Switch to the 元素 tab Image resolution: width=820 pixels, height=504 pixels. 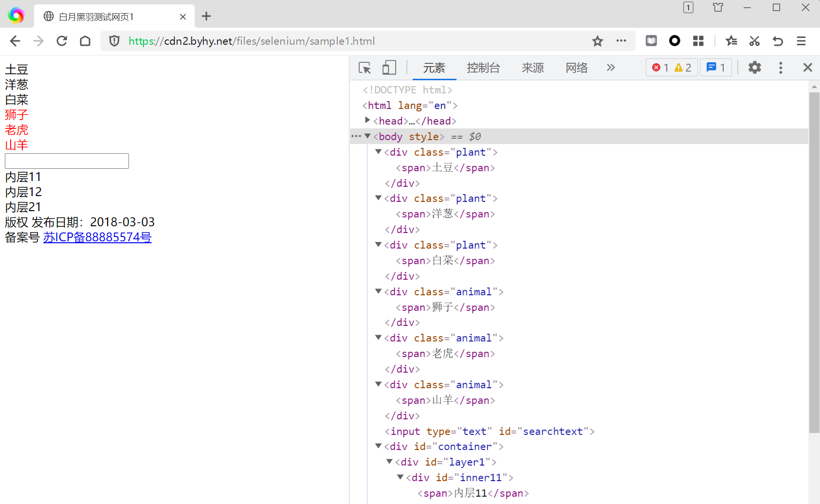pos(434,68)
